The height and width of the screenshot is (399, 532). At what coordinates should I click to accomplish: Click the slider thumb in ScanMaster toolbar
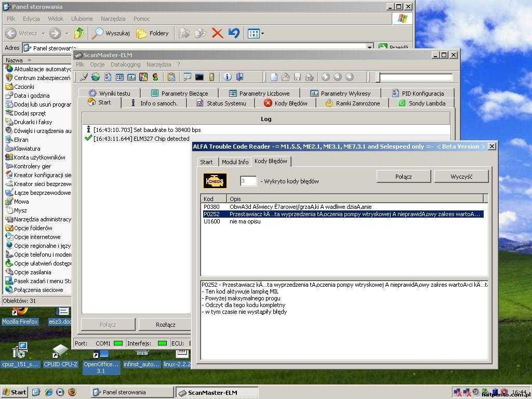(378, 77)
